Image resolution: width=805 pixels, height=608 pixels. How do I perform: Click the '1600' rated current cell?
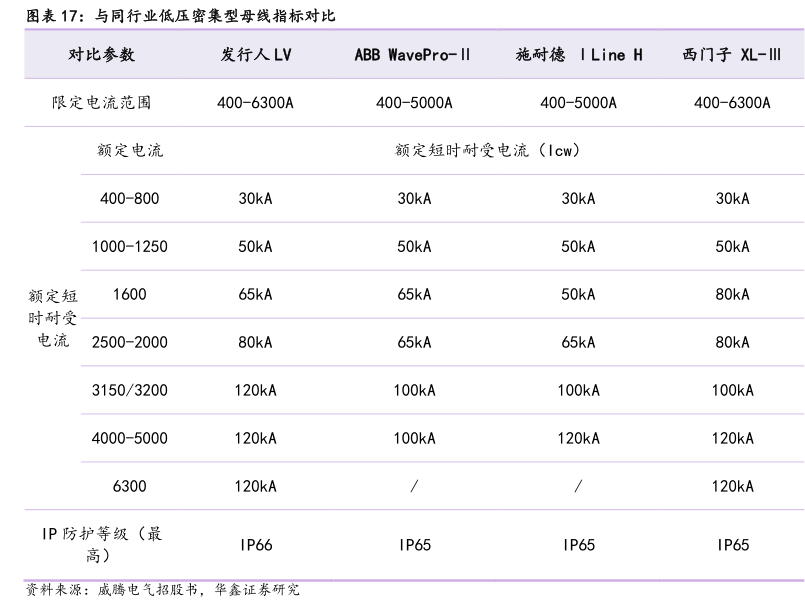click(130, 294)
